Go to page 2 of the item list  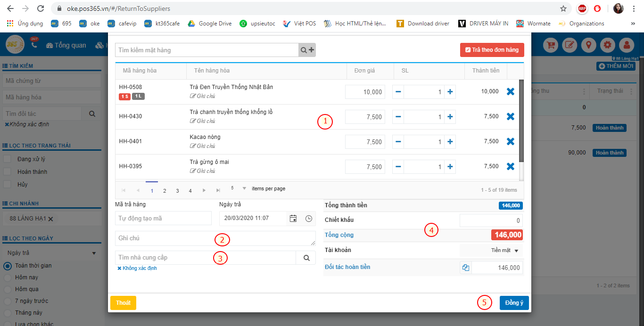pyautogui.click(x=165, y=191)
